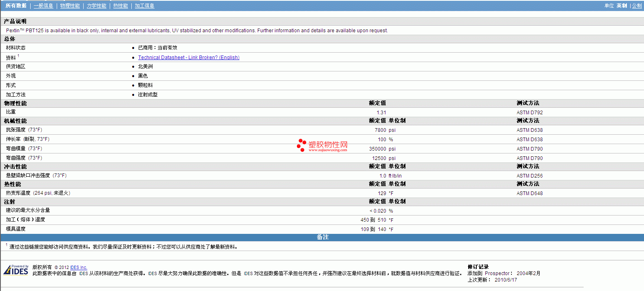Click the 供货地区 label
This screenshot has width=644, height=291.
(x=15, y=67)
